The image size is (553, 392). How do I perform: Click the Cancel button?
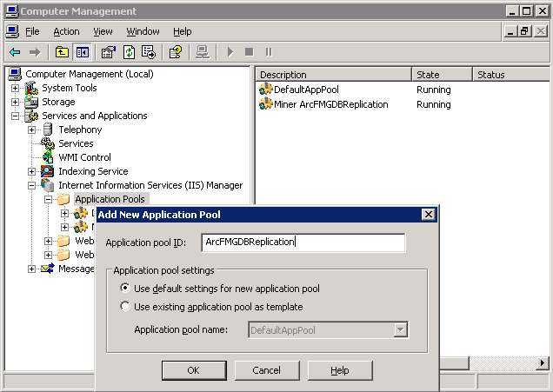click(266, 370)
